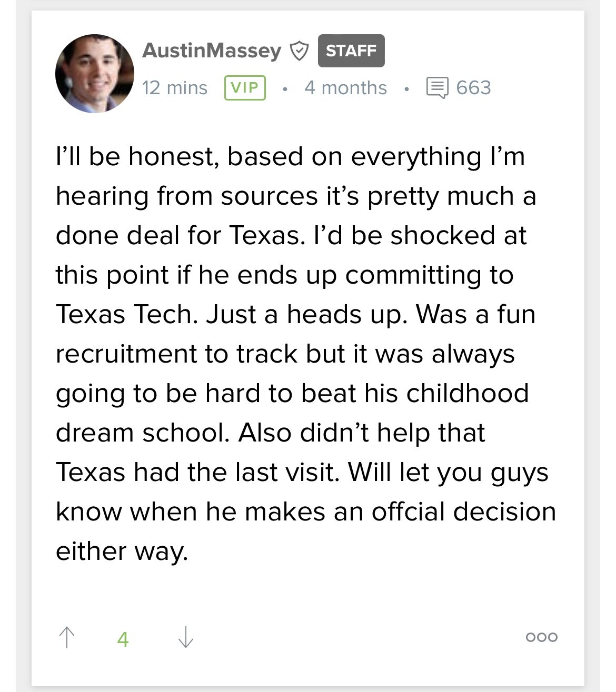Click the final line "either way."

tap(122, 551)
